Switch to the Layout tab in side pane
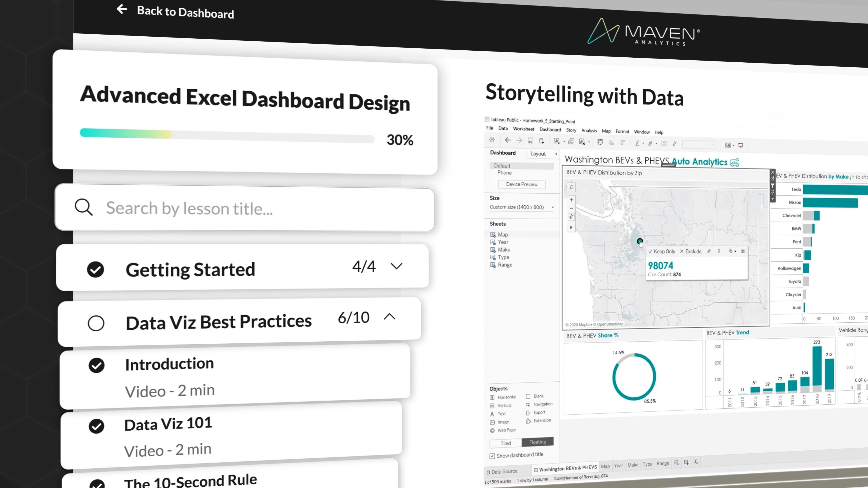 538,154
